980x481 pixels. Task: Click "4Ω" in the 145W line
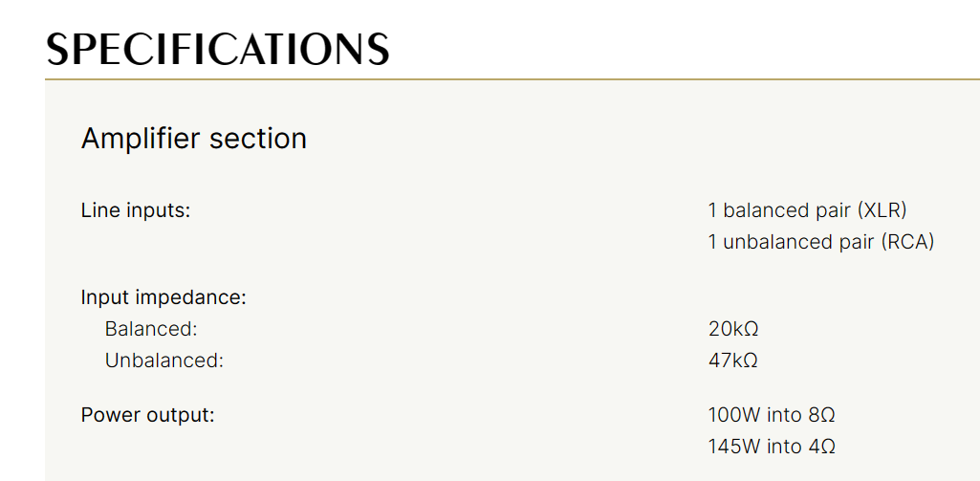(x=821, y=447)
